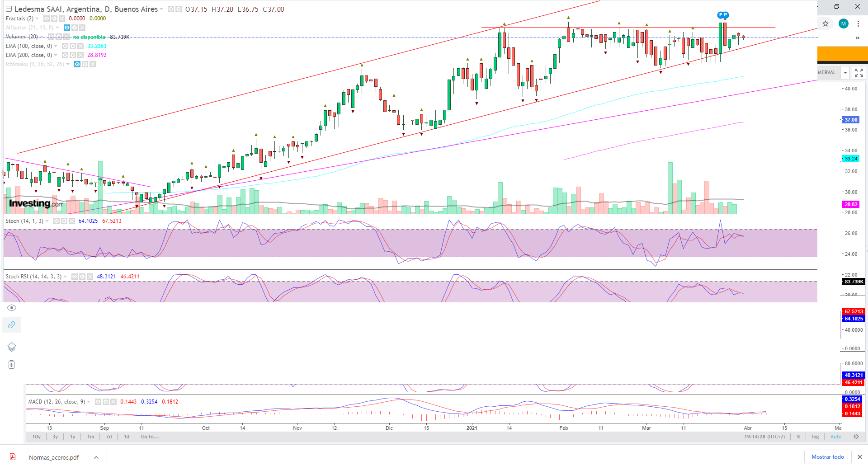Select the 1y time range
The width and height of the screenshot is (868, 470).
[72, 437]
